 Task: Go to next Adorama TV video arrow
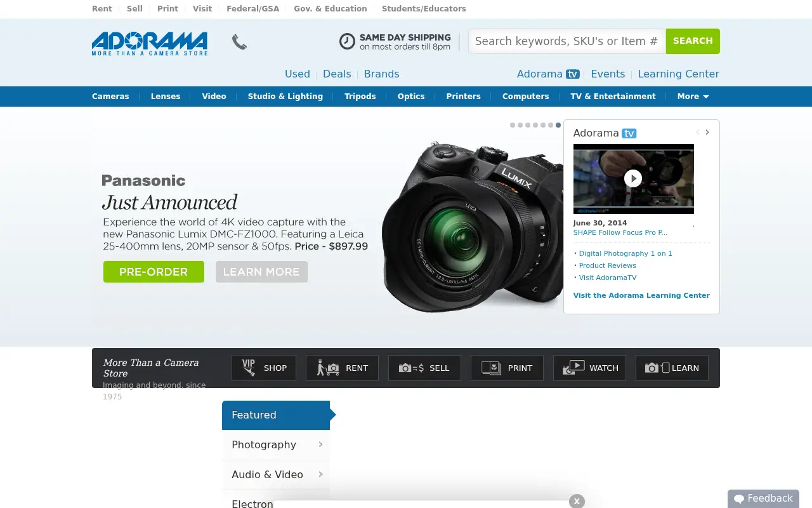[707, 132]
